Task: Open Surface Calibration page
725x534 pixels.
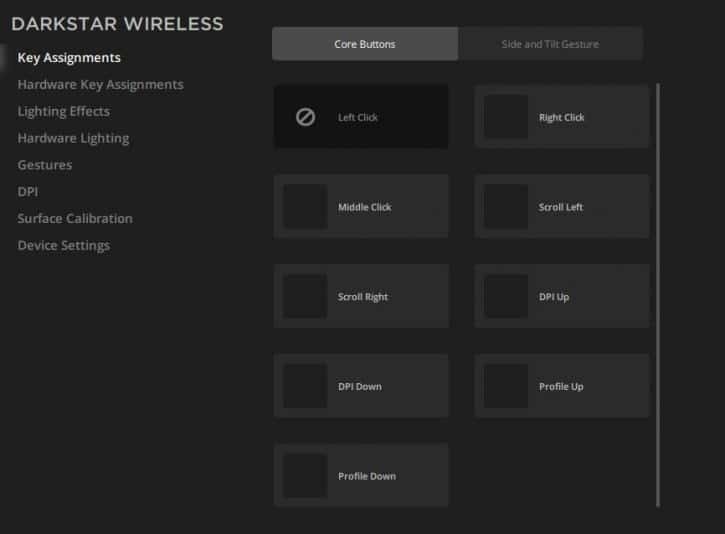Action: (x=75, y=219)
